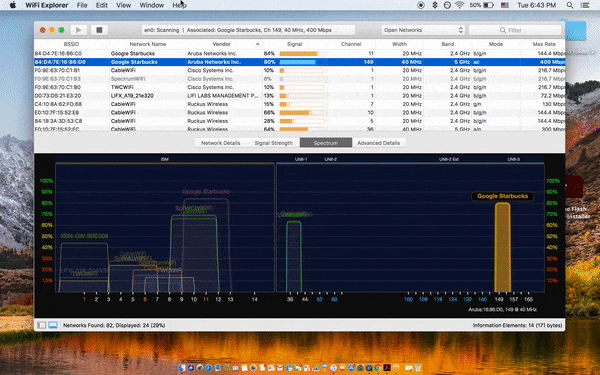Select the highlighted 84:D4:7E:16:86:D0 row
Image resolution: width=600 pixels, height=375 pixels.
coord(299,62)
